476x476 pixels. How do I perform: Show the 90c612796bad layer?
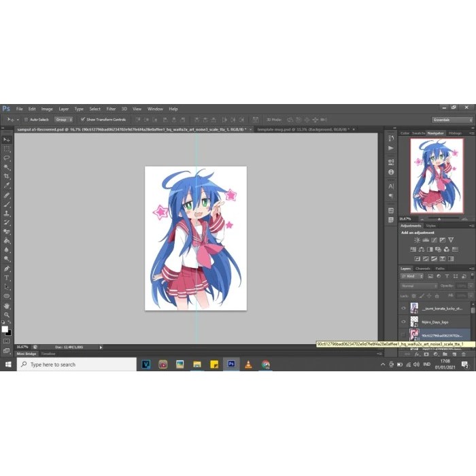coord(403,335)
